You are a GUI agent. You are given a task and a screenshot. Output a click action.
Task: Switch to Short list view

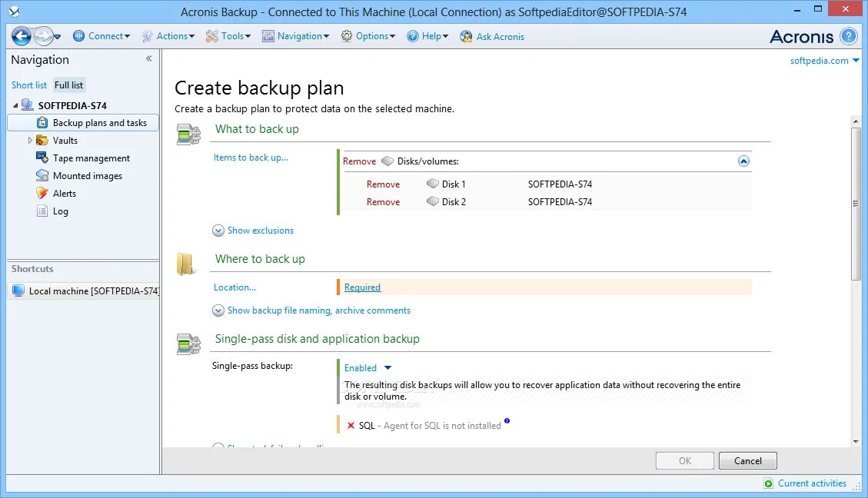pyautogui.click(x=28, y=85)
